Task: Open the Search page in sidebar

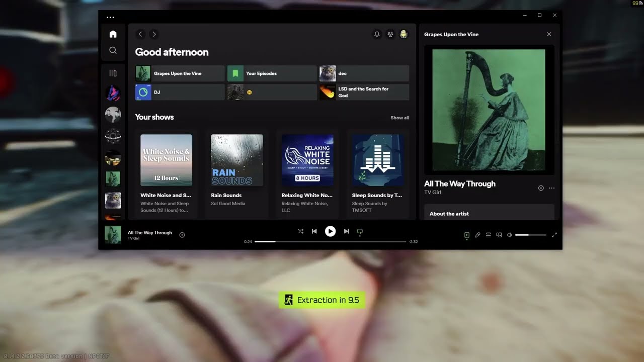Action: point(113,50)
